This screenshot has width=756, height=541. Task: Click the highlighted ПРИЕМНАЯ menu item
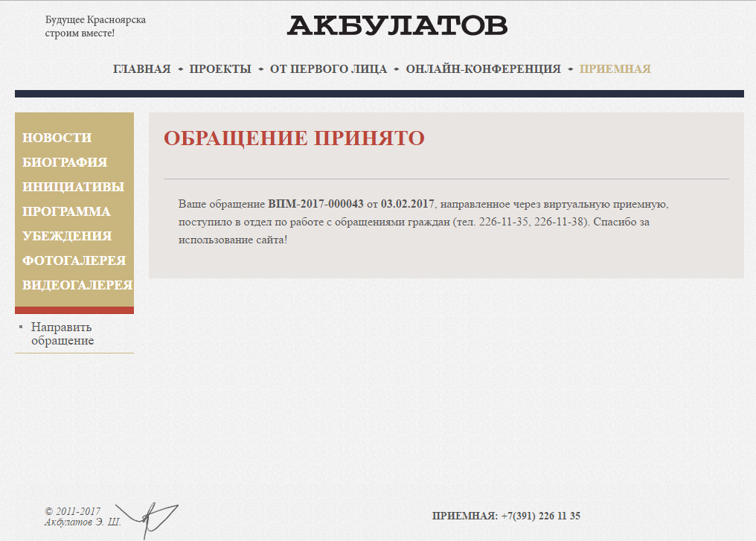pos(615,69)
